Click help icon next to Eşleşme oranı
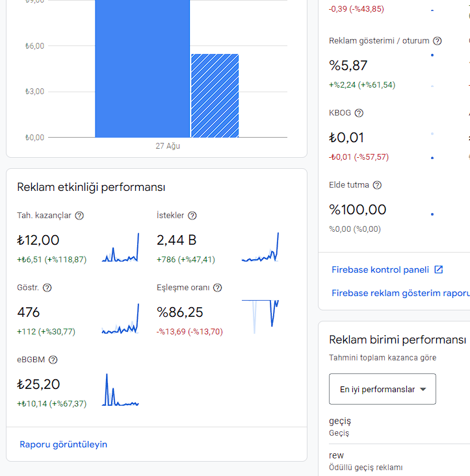 218,288
